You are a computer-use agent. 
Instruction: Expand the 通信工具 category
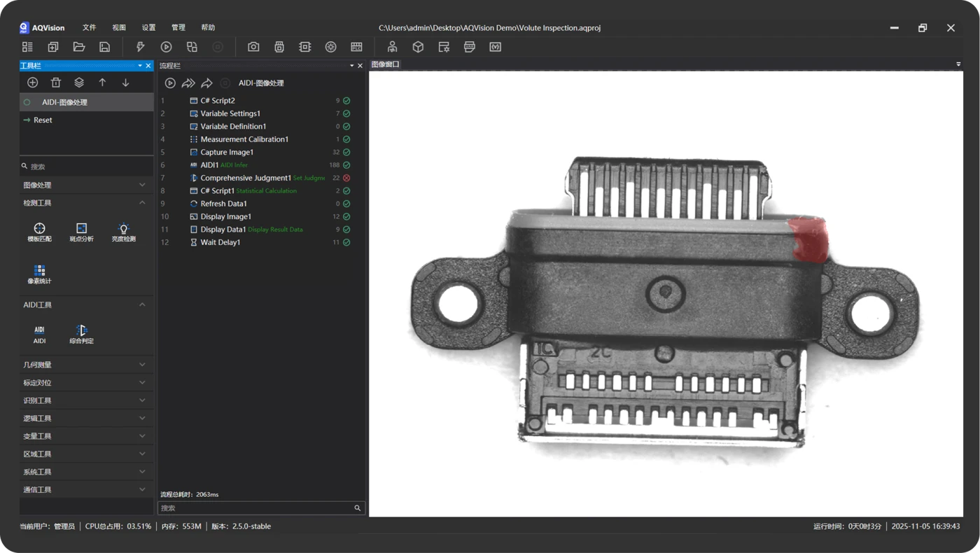click(86, 489)
